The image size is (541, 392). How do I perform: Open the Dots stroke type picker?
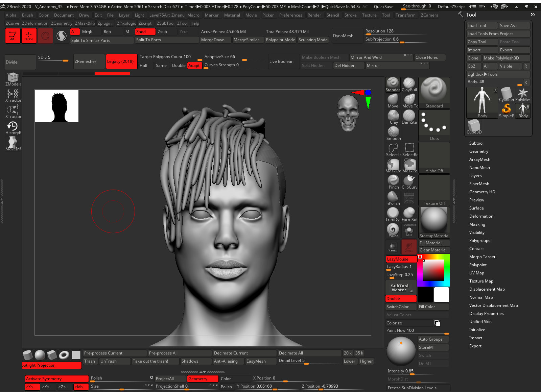434,125
